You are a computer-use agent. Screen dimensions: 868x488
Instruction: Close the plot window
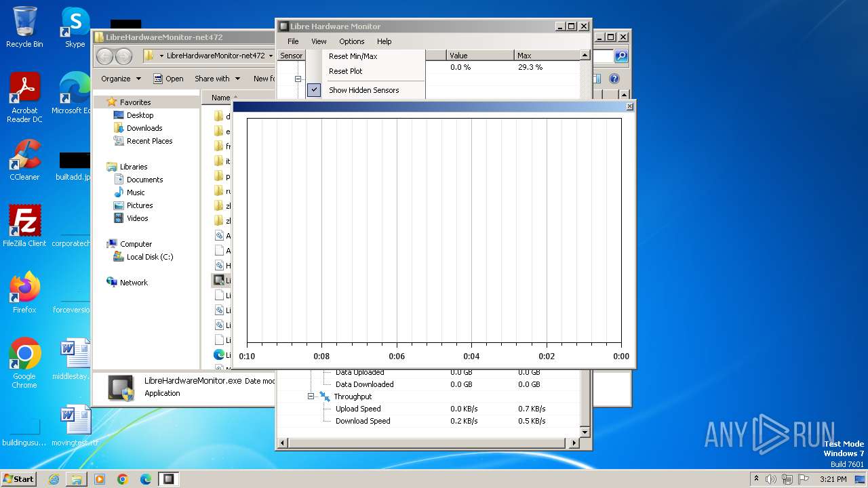[630, 106]
